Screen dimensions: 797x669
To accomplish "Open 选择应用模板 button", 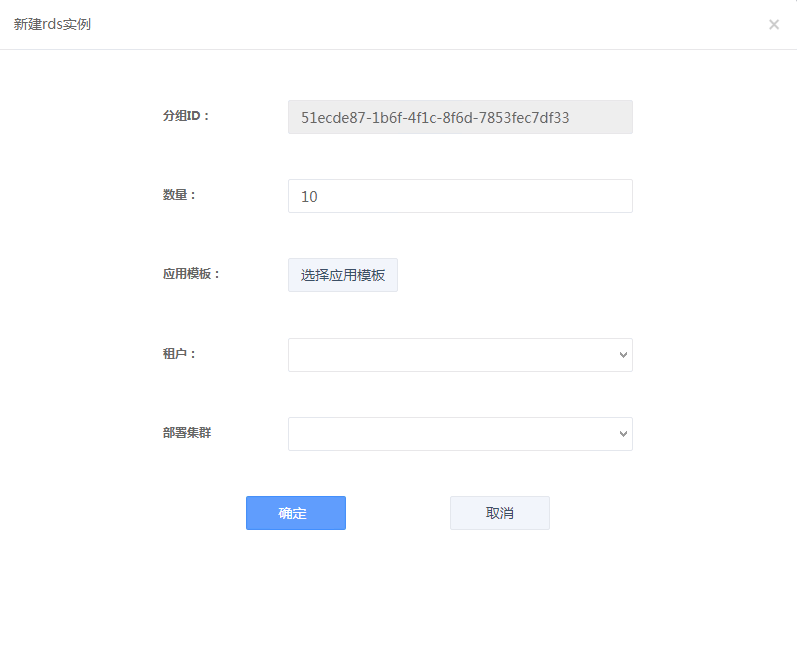I will (343, 275).
